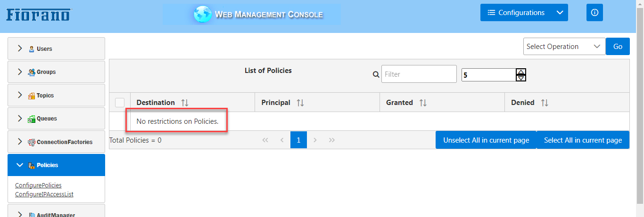Open the Configurations dropdown menu
The image size is (644, 217).
tap(524, 13)
